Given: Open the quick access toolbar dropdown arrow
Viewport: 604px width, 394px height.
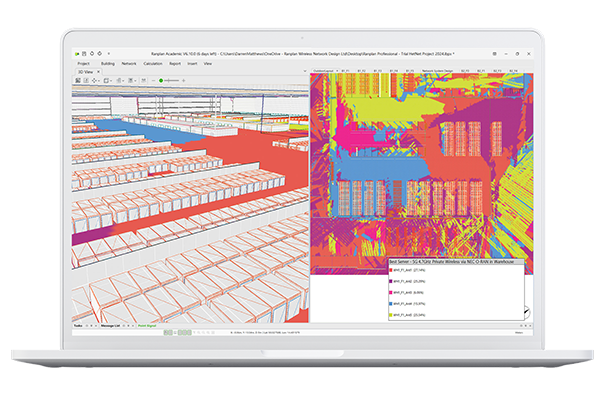Looking at the screenshot, I should point(109,54).
